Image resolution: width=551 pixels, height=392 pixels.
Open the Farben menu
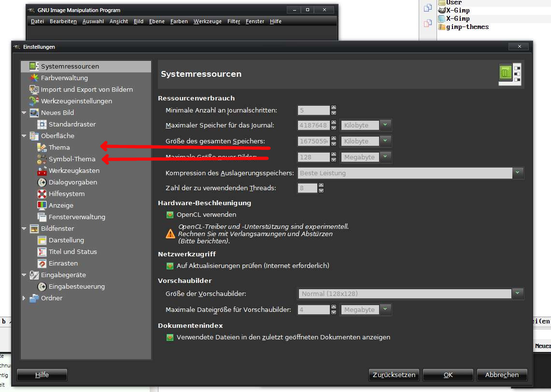179,21
